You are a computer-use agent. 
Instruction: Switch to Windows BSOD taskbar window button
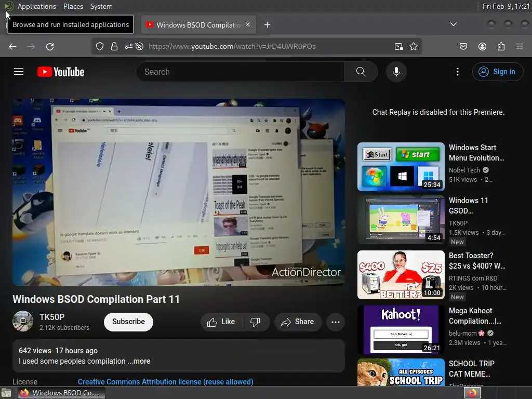(x=61, y=393)
